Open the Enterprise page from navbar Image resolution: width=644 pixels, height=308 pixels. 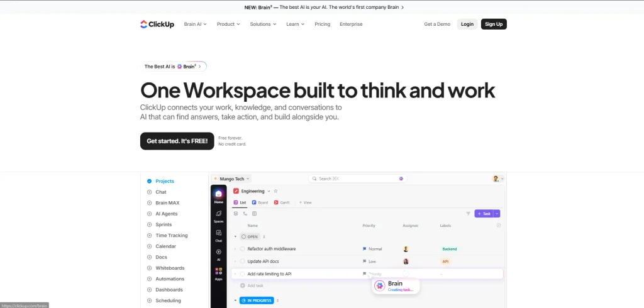pos(351,25)
